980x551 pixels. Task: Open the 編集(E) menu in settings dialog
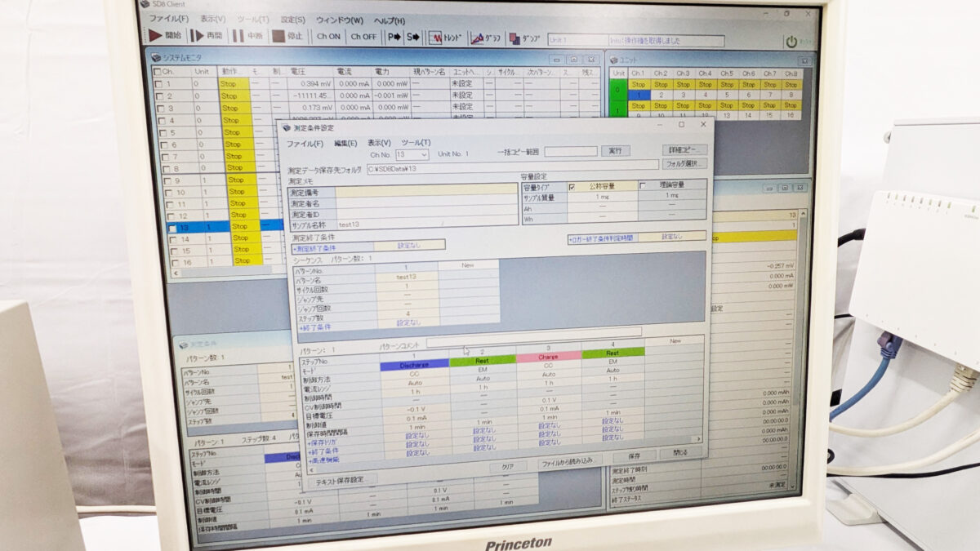click(345, 144)
